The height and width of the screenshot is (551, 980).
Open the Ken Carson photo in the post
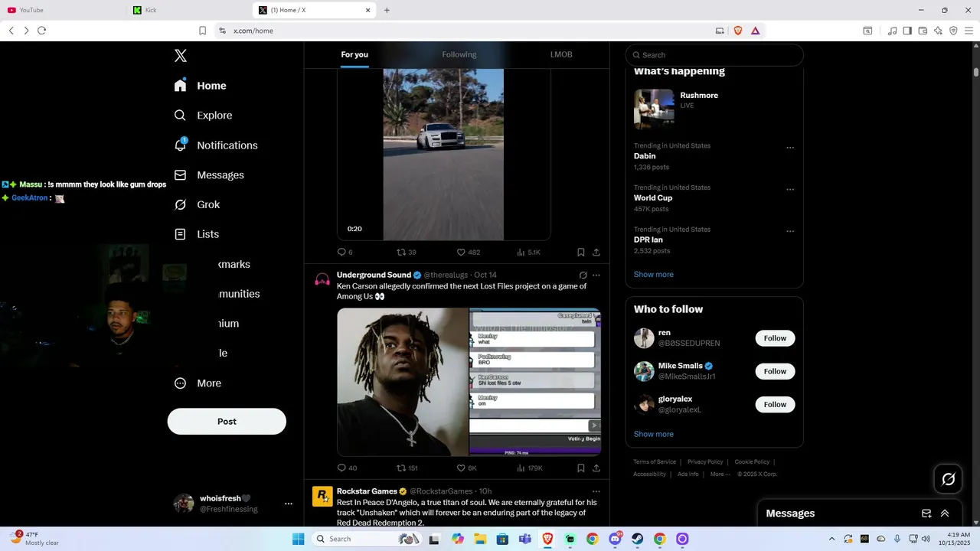403,382
